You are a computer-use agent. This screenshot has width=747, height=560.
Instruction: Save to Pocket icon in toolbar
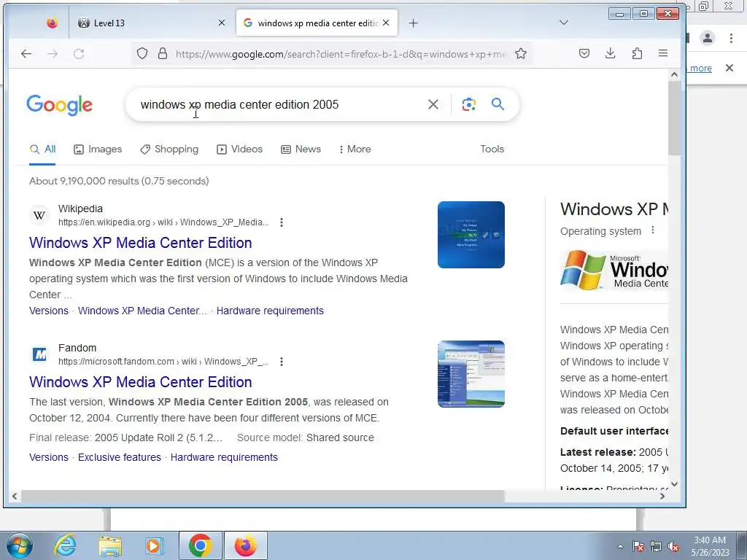point(584,53)
